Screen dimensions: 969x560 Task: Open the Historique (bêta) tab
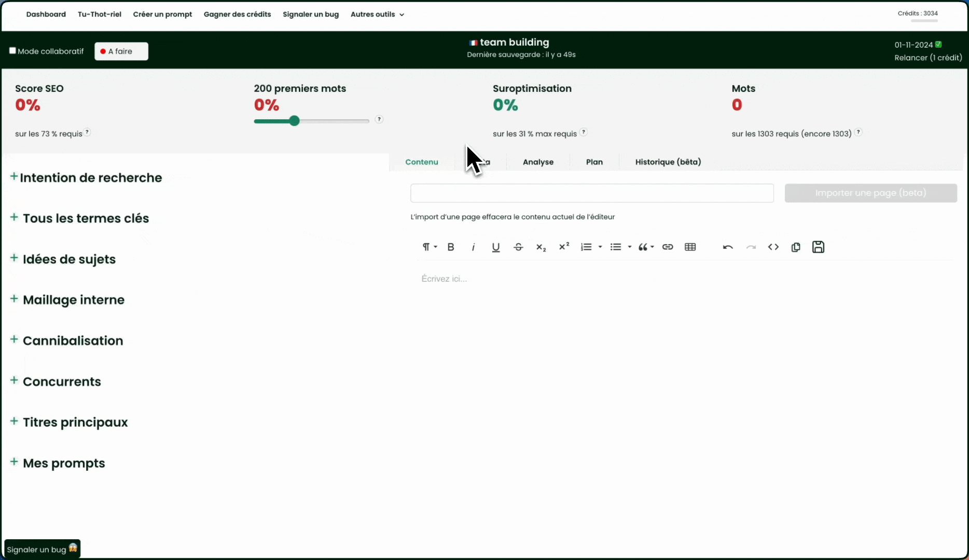pyautogui.click(x=668, y=162)
